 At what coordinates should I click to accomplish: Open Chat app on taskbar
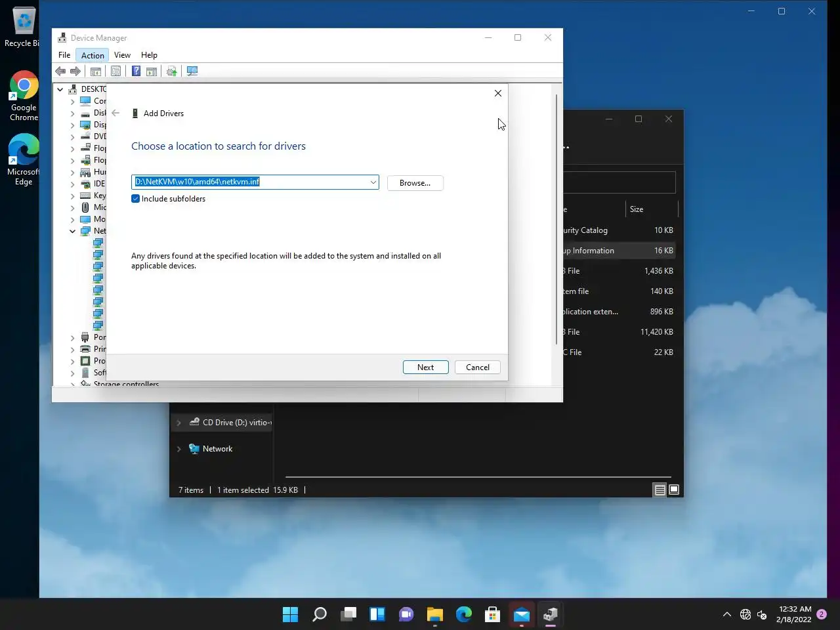pos(406,614)
